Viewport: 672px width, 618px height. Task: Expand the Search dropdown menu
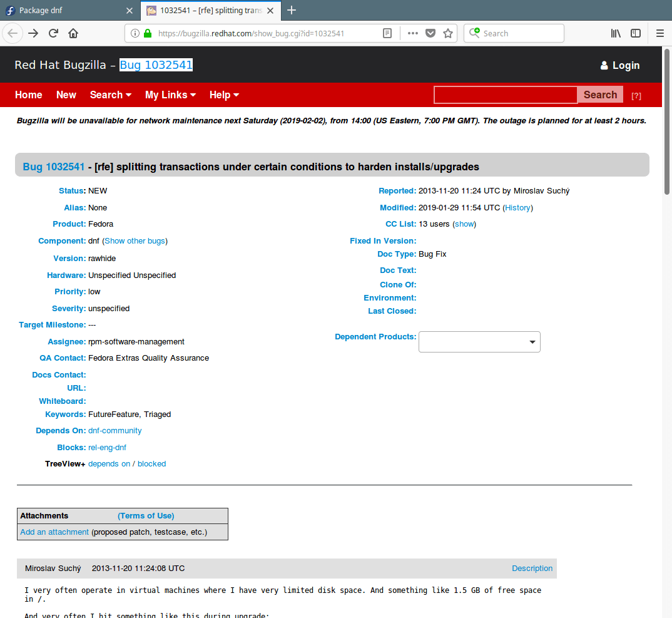pos(111,95)
